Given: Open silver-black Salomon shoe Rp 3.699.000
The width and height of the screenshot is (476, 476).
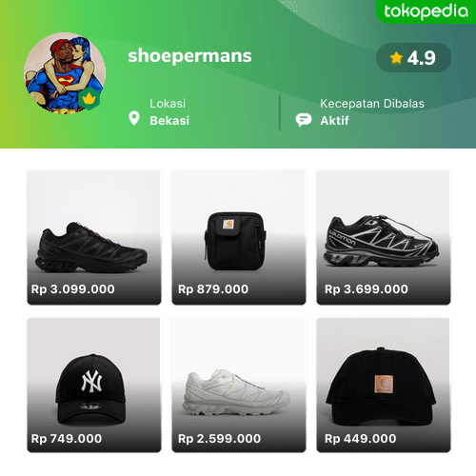Looking at the screenshot, I should [x=384, y=237].
